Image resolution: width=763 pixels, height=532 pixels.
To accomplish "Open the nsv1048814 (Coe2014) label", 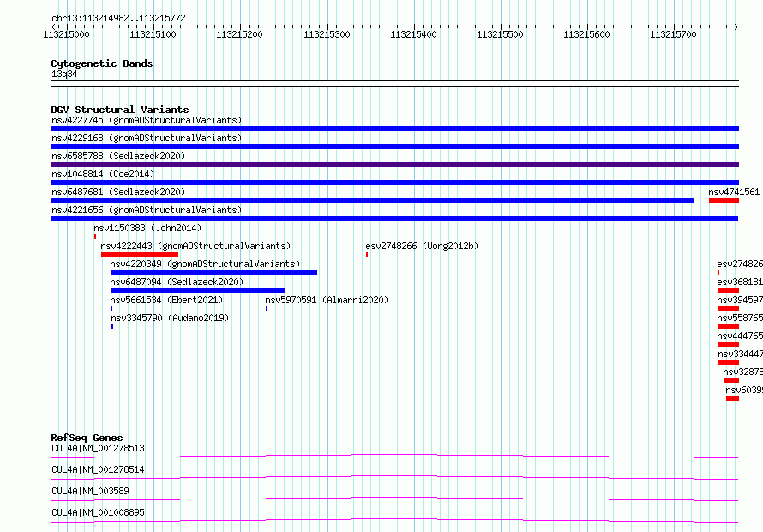I will 103,174.
